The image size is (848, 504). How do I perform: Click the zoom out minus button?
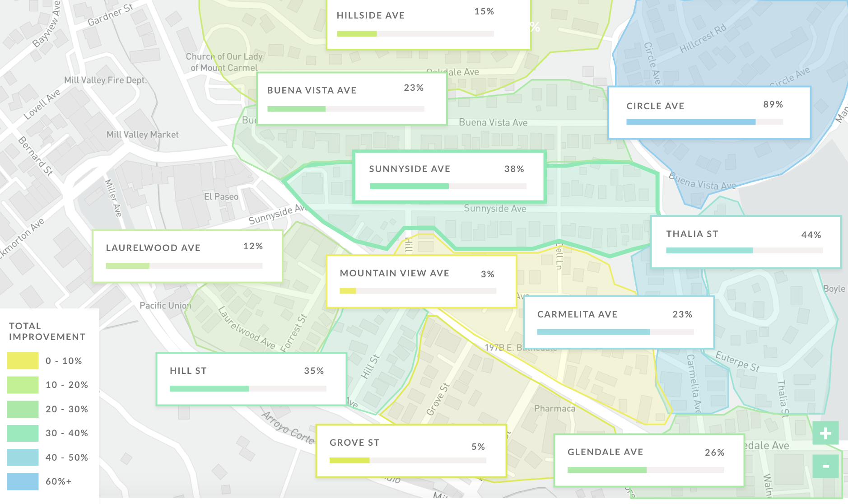click(x=825, y=466)
